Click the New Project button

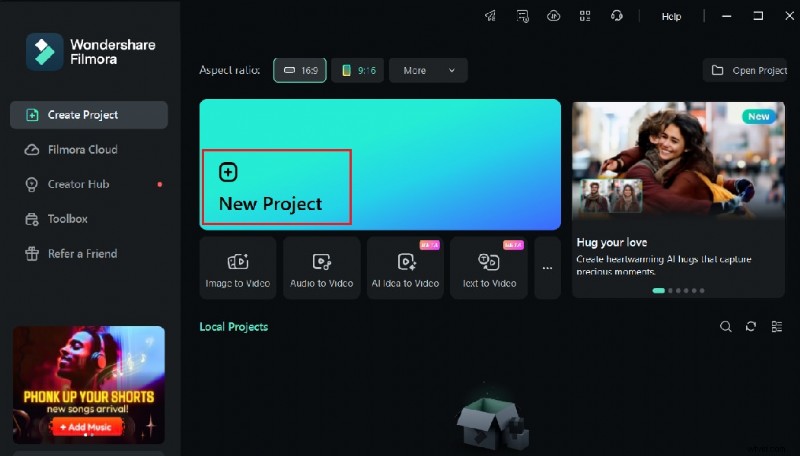tap(277, 188)
